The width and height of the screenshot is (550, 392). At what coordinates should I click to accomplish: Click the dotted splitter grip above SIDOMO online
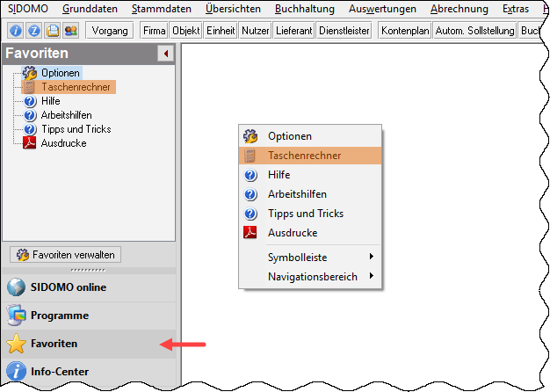click(88, 270)
